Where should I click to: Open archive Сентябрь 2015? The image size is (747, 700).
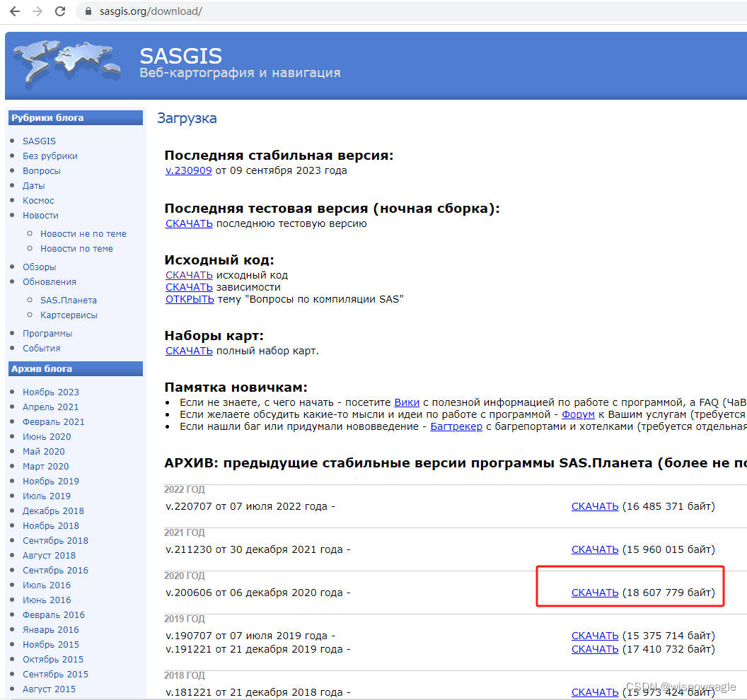pos(55,675)
